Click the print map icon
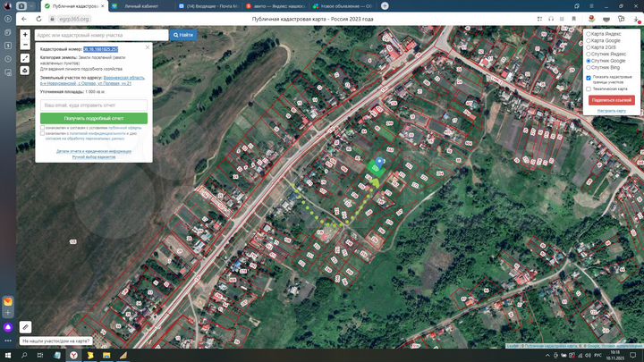Image resolution: width=644 pixels, height=362 pixels. 25,70
